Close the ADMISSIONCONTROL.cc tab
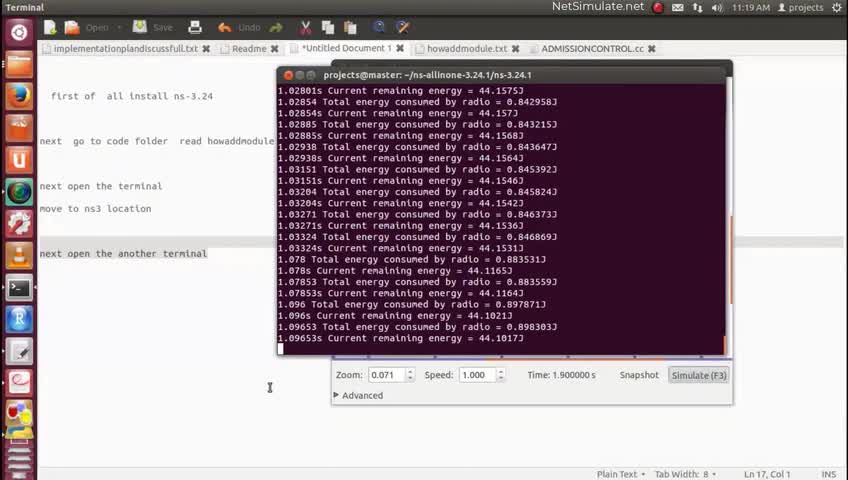This screenshot has height=480, width=848. [652, 49]
